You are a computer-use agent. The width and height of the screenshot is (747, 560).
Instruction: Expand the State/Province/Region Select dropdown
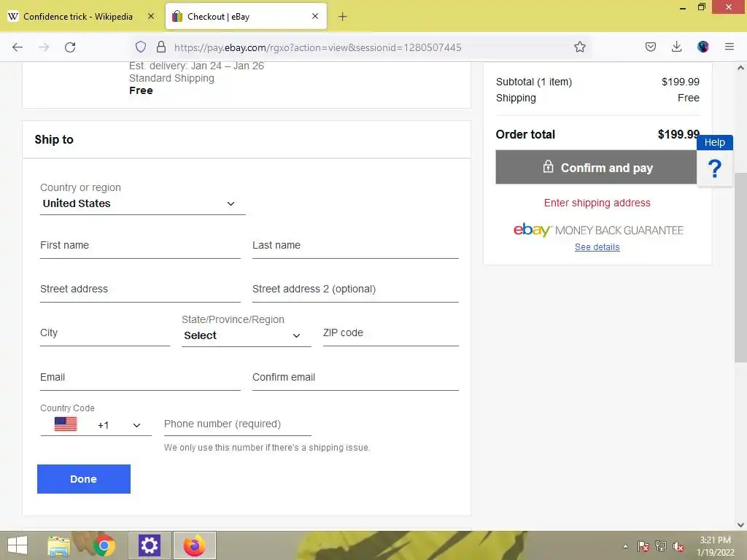(x=247, y=335)
